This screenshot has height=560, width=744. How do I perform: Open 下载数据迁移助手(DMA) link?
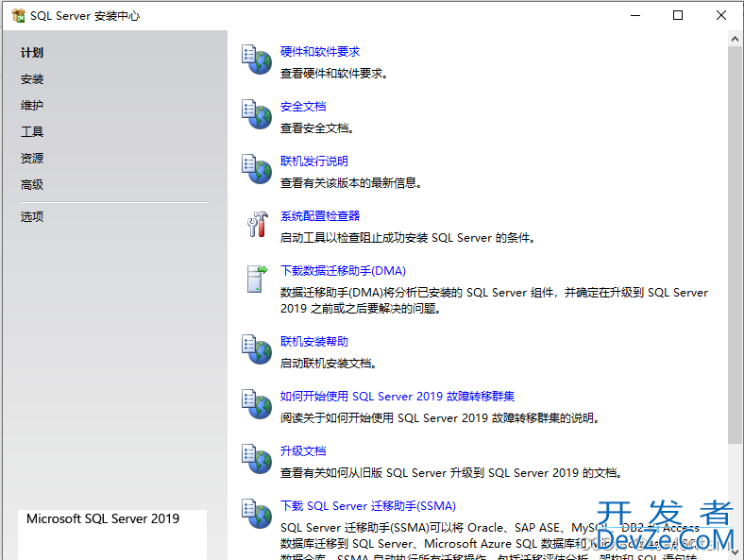coord(343,270)
